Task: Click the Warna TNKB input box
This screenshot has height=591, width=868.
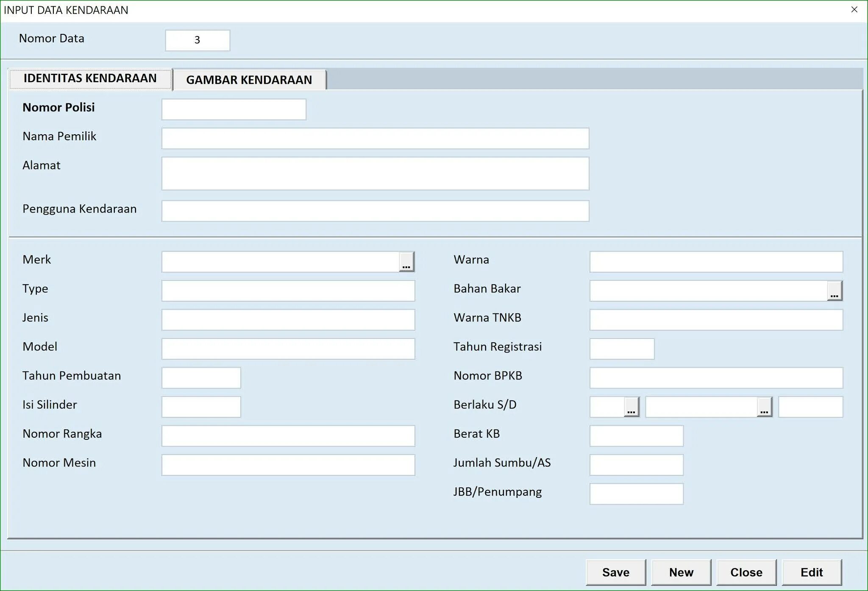Action: [x=716, y=320]
